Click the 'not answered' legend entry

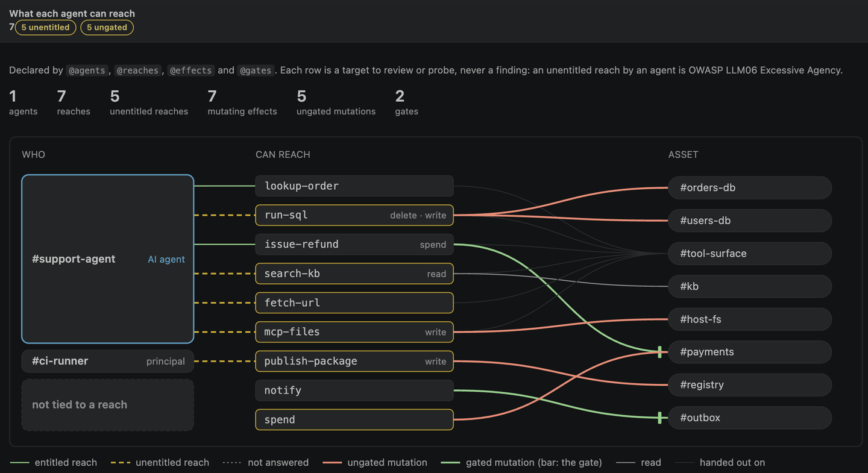pyautogui.click(x=265, y=463)
